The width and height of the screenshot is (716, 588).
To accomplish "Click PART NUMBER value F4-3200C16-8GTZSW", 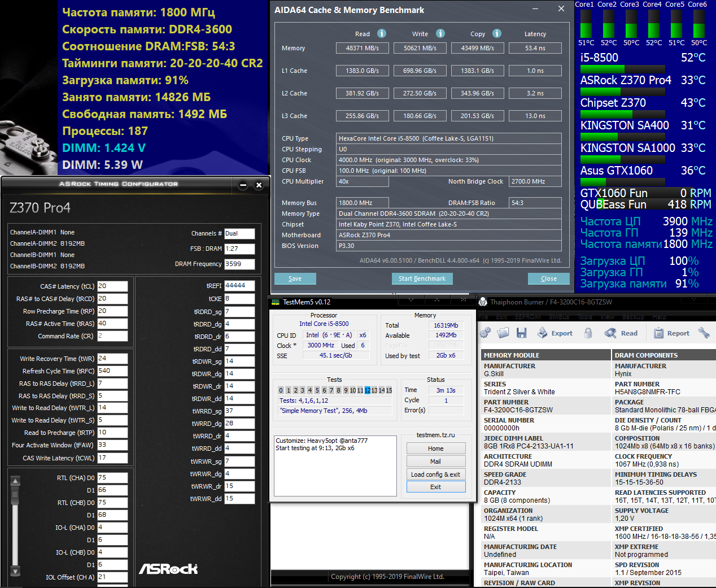I will click(518, 410).
